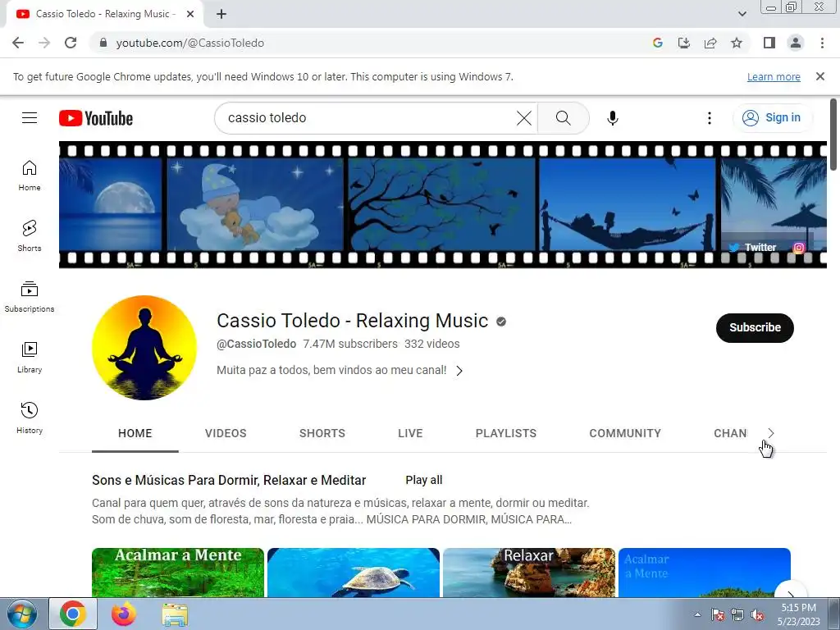Go to the YouTube logo home link
Screen dimensions: 840x630
(96, 118)
